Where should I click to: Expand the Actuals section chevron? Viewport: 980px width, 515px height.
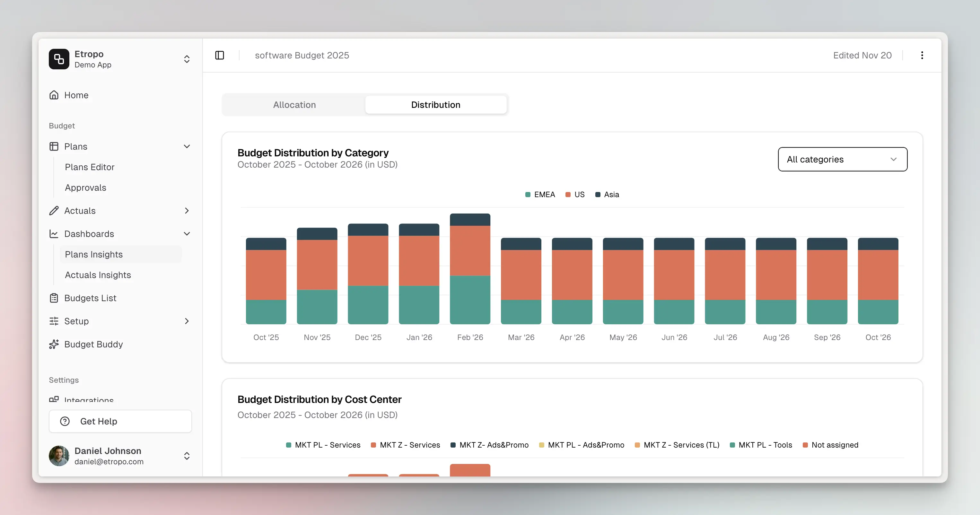(187, 211)
